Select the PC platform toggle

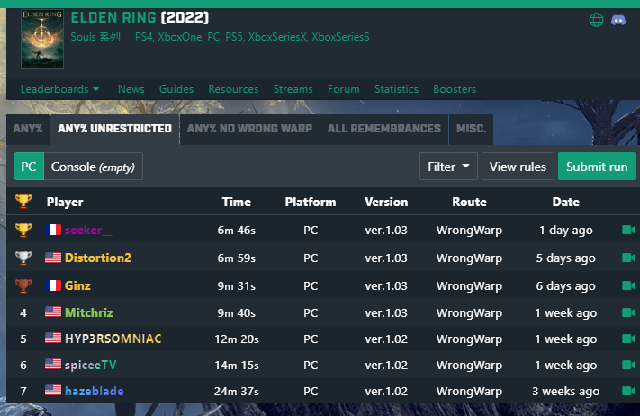click(29, 166)
